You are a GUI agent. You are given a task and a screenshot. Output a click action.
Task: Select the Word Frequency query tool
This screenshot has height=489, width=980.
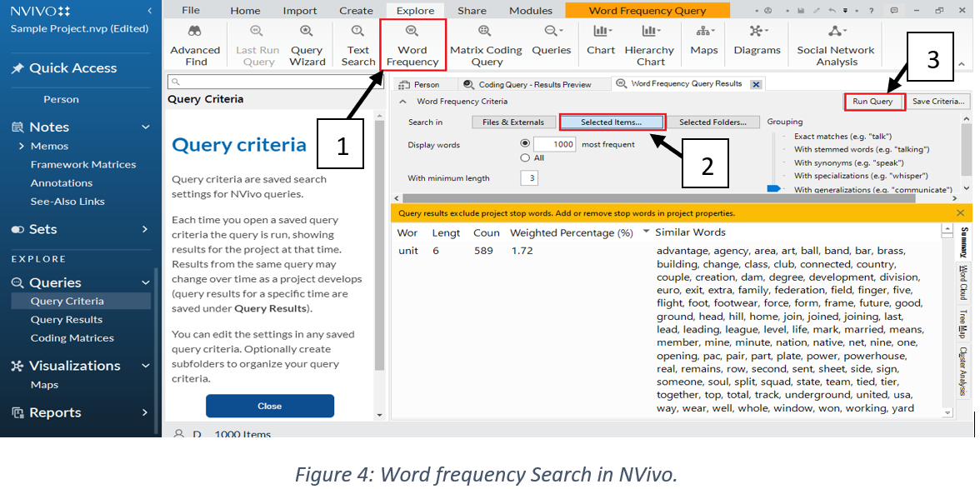(x=412, y=50)
